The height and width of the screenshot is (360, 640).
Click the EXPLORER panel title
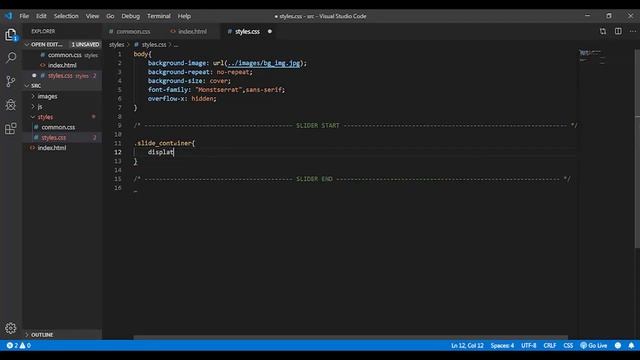pyautogui.click(x=43, y=31)
